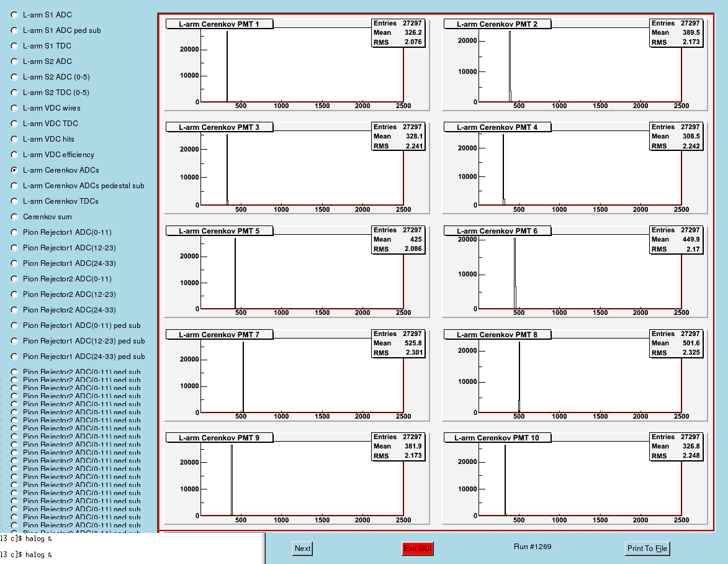Select L-arm S1 ADC ped sub option
Viewport: 728px width, 564px height.
[14, 30]
